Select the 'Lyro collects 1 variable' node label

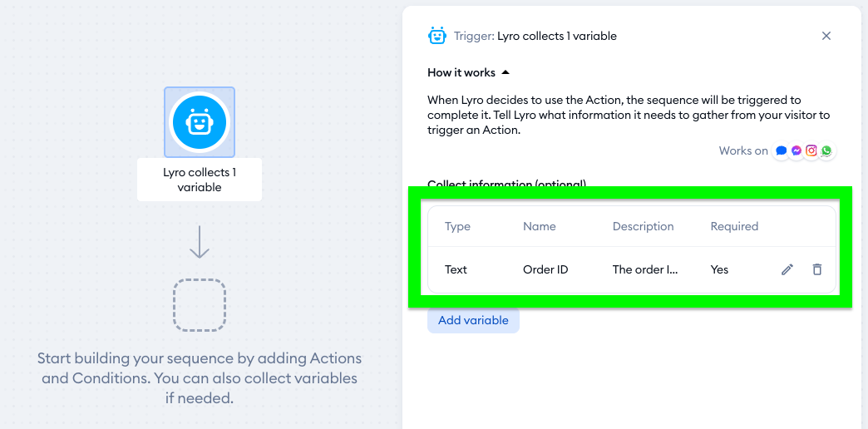click(200, 180)
